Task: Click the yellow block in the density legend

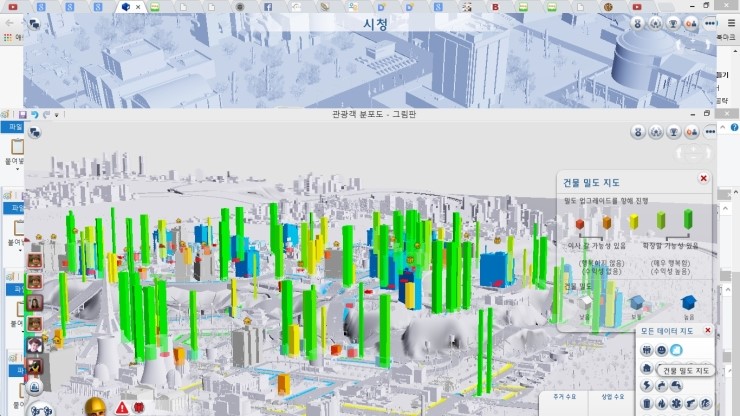Action: (634, 221)
